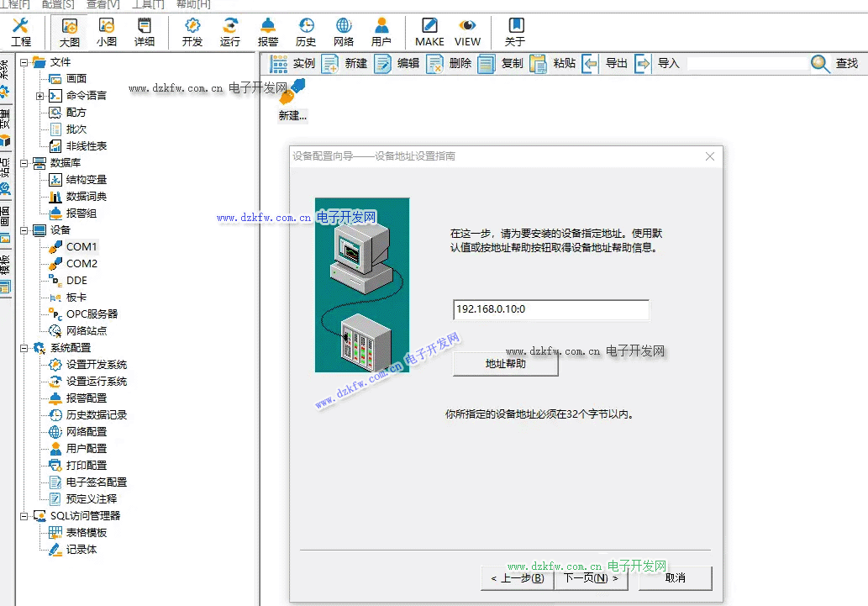
Task: Collapse the 设备 tree branch
Action: tap(24, 230)
